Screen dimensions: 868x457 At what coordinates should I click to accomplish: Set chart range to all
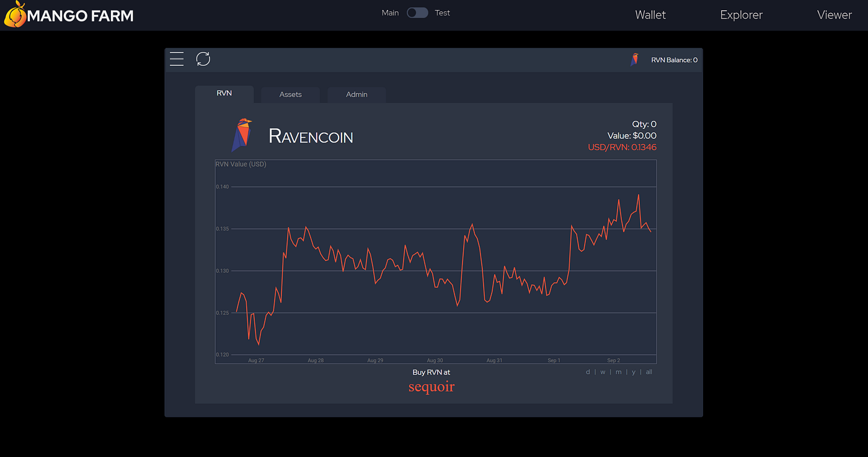649,372
